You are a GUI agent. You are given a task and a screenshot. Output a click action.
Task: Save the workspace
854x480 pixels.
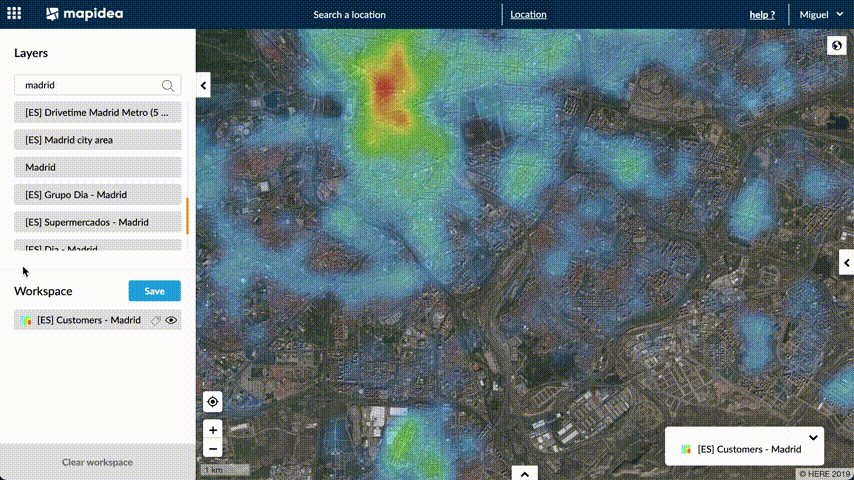(155, 291)
